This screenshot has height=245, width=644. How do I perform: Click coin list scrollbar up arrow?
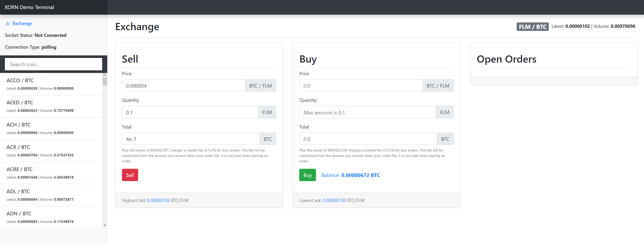[x=105, y=75]
